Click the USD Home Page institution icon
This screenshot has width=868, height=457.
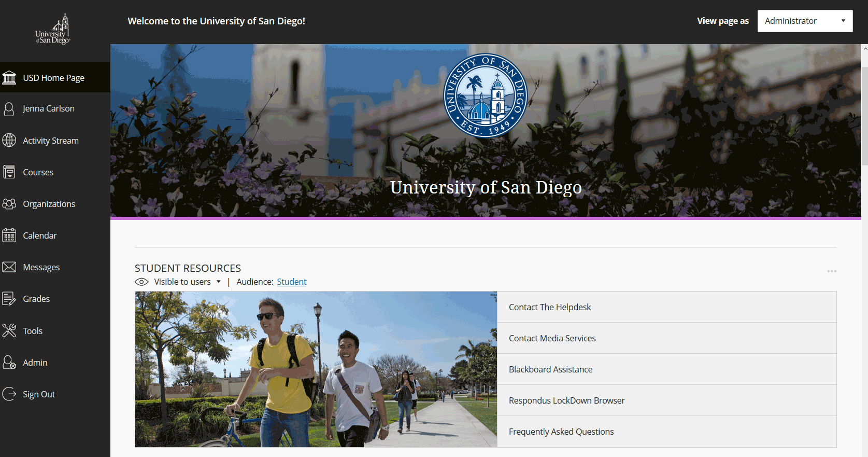click(9, 78)
